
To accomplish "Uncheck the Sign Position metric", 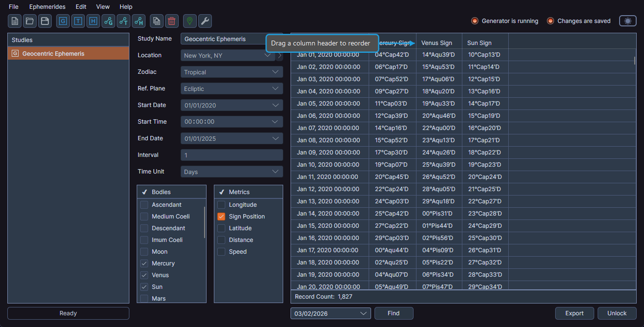I will 221,216.
